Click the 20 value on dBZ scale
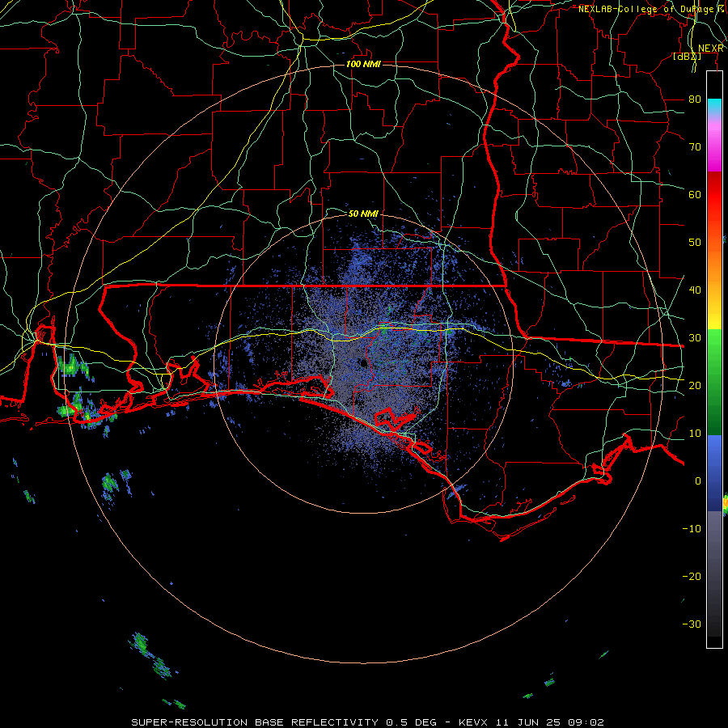The image size is (728, 728). tap(695, 385)
